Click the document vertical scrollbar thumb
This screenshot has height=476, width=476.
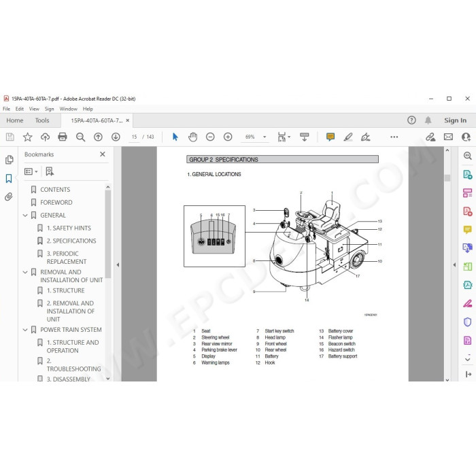click(447, 177)
